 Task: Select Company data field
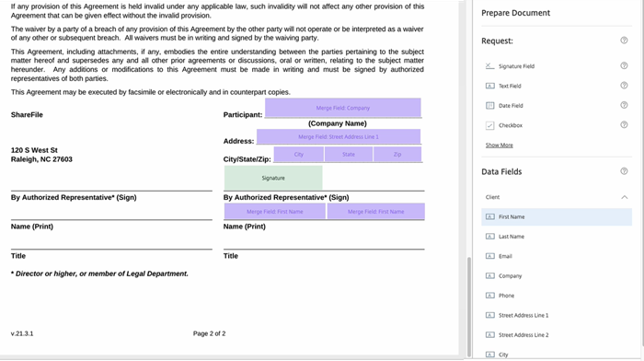[557, 276]
